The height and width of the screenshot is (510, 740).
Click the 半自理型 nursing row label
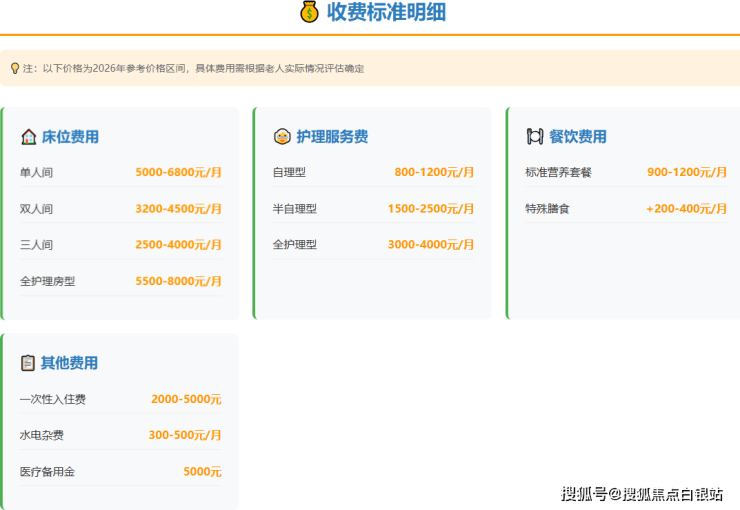tap(294, 209)
